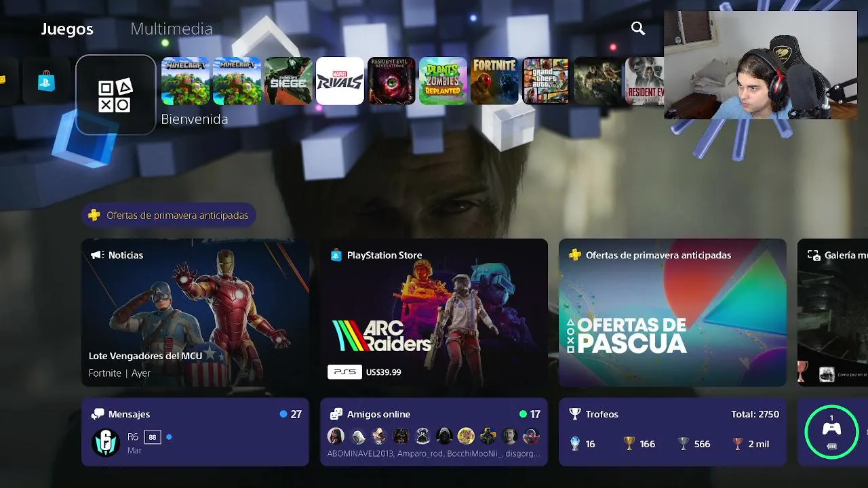
Task: Launch the Minecraft tile beside the Bienvenida hub
Action: click(186, 81)
